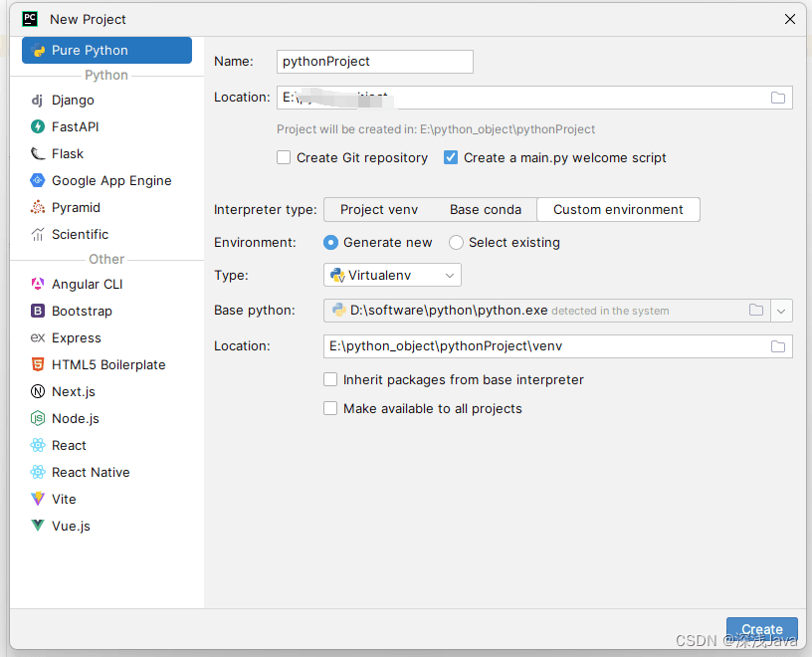
Task: Uncheck Create a main.py welcome script
Action: [x=451, y=157]
